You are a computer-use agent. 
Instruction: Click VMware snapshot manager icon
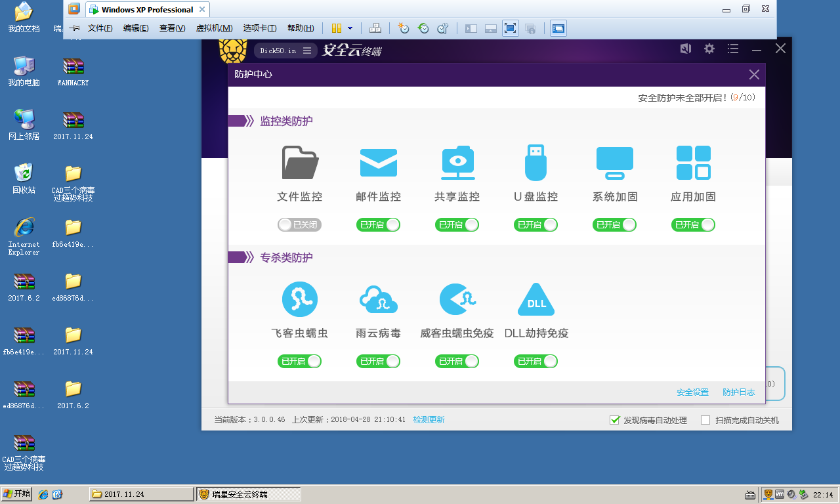(443, 28)
